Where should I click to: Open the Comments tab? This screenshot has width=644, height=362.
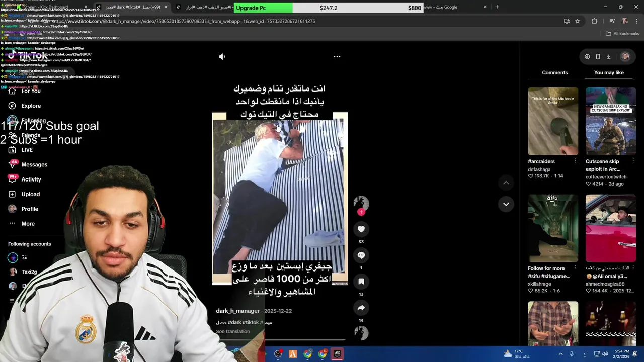coord(555,72)
